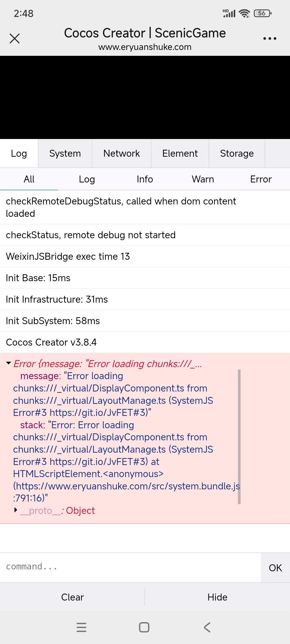290x644 pixels.
Task: Collapse the Error message object triangle
Action: 9,363
